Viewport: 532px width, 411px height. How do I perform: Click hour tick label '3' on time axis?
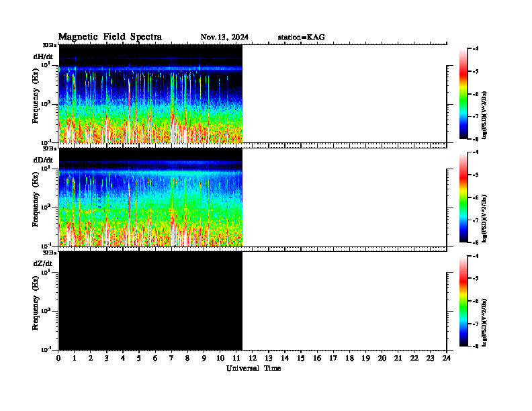tap(107, 359)
